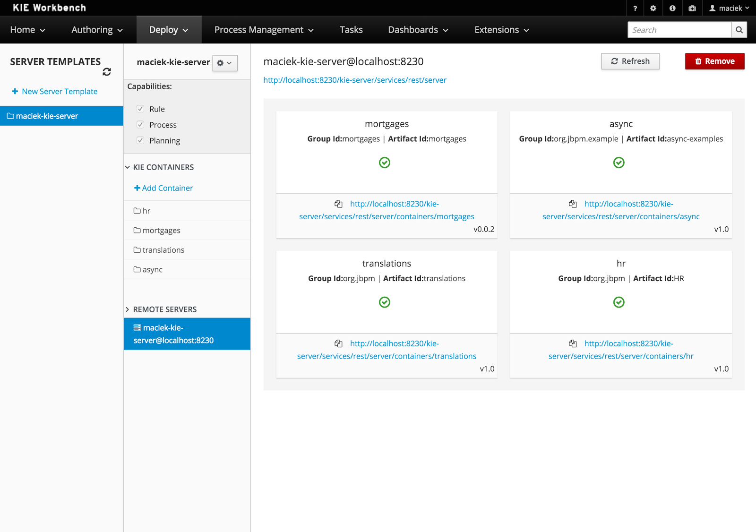Collapse the KIE CONTAINERS section

point(128,167)
